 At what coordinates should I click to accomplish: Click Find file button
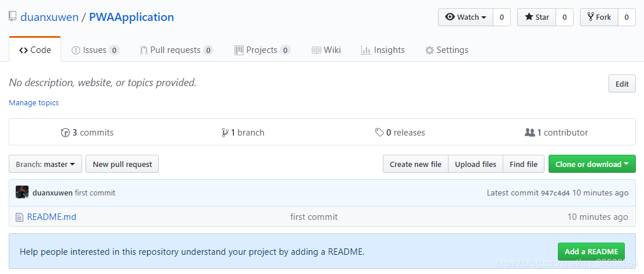coord(523,164)
